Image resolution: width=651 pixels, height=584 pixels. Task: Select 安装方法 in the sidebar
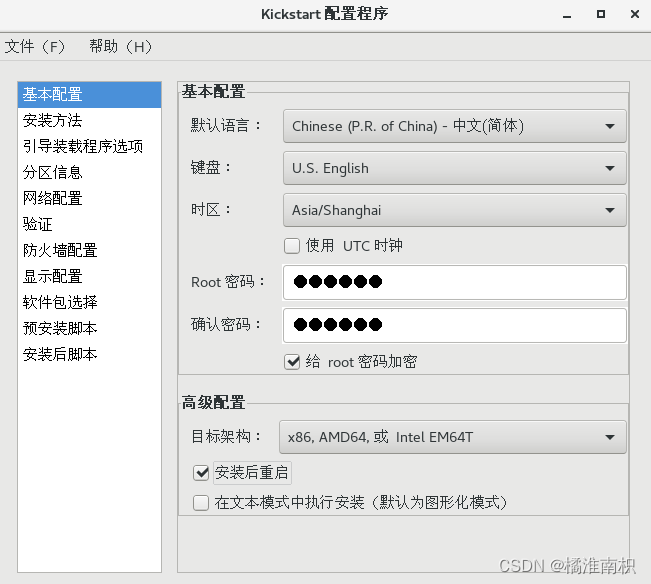click(x=89, y=120)
